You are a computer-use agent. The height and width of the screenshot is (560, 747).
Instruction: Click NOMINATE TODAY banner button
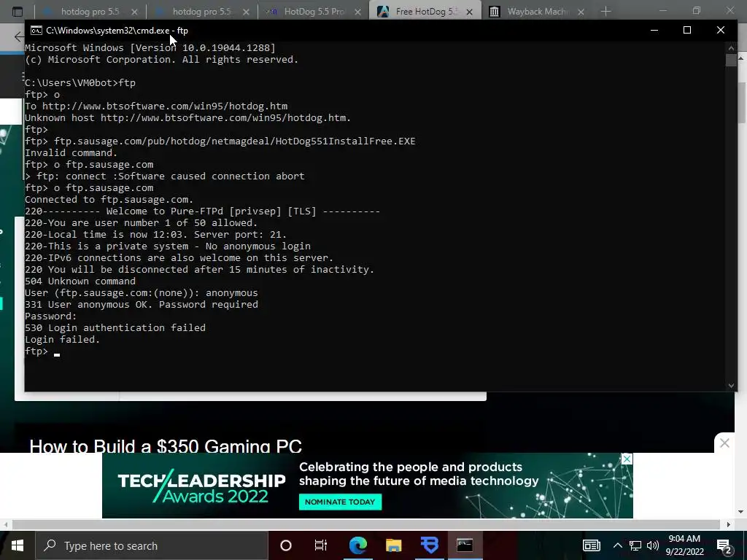340,502
